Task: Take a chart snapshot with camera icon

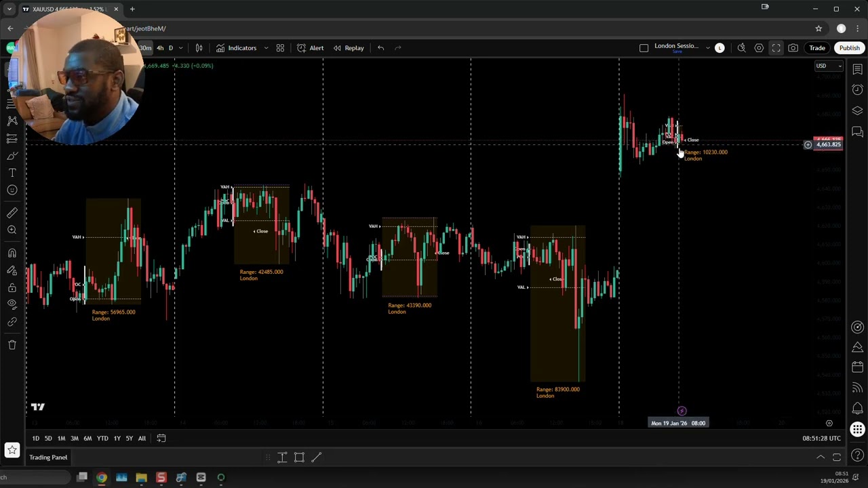Action: [793, 48]
